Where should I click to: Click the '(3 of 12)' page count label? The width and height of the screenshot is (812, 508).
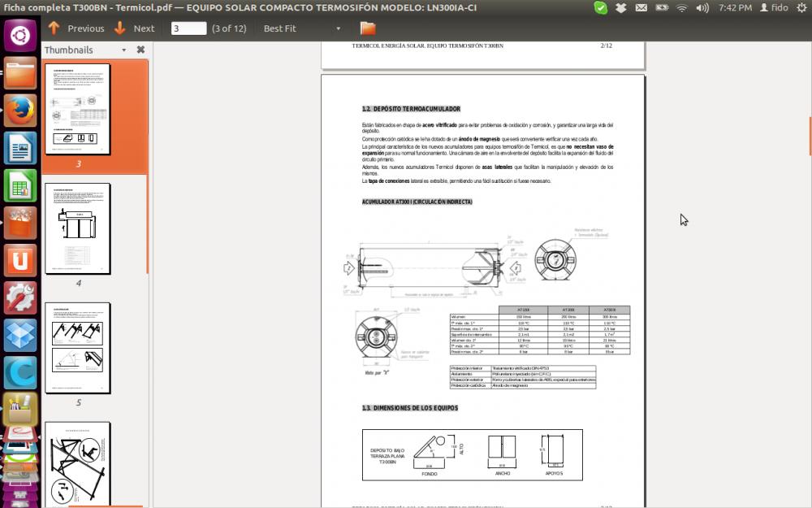[229, 28]
